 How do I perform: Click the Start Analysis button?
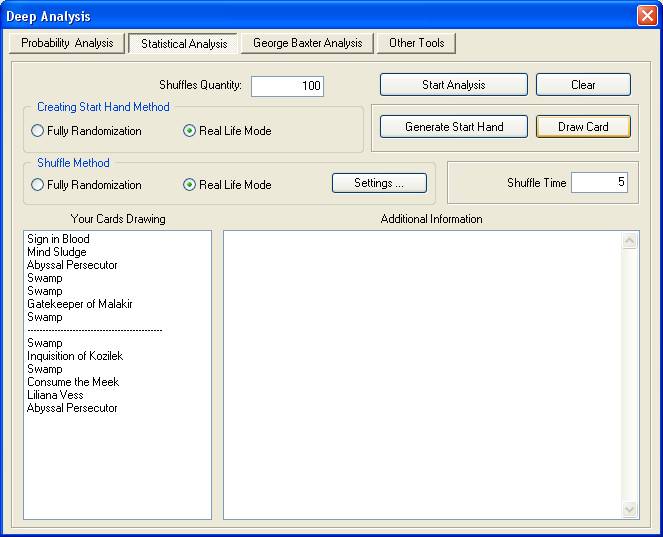(x=454, y=85)
